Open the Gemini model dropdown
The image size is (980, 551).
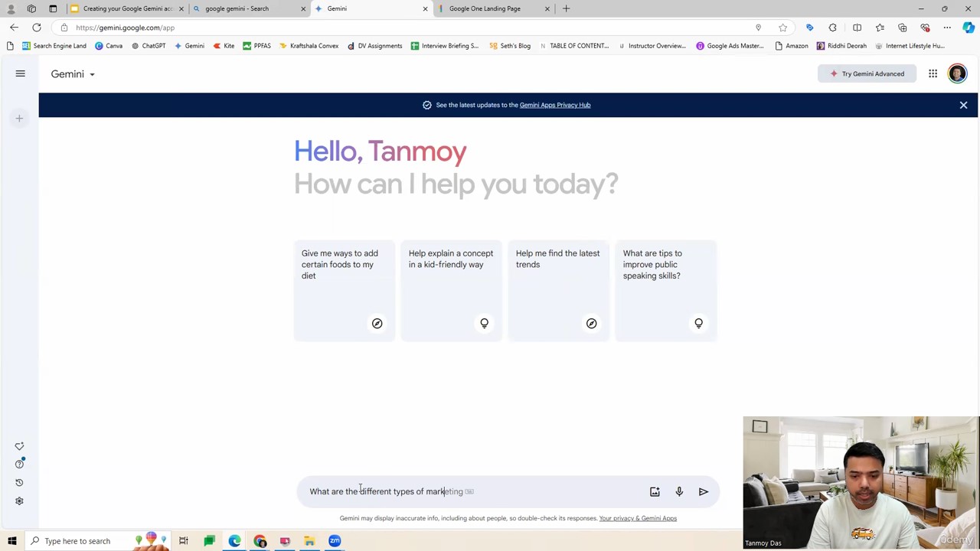[x=73, y=74]
